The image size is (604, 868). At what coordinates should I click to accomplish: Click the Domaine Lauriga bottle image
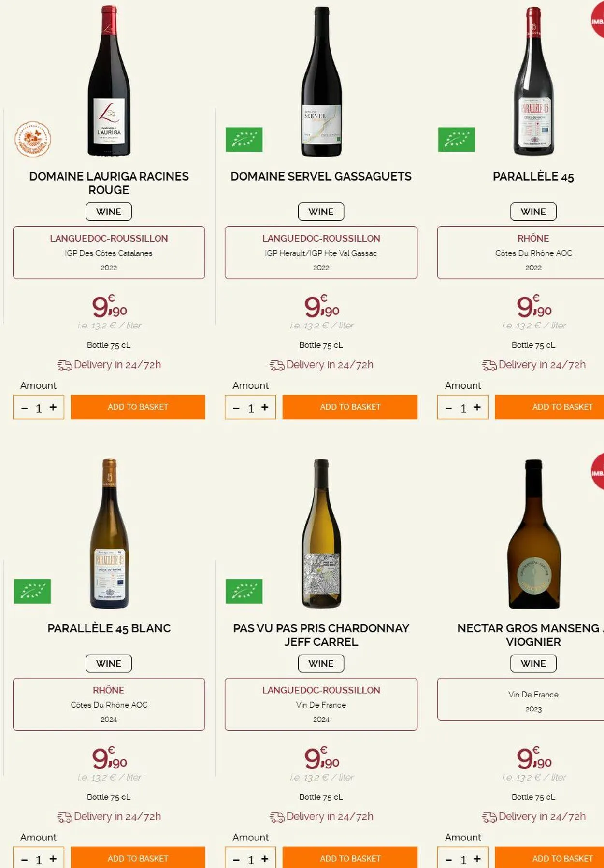109,81
